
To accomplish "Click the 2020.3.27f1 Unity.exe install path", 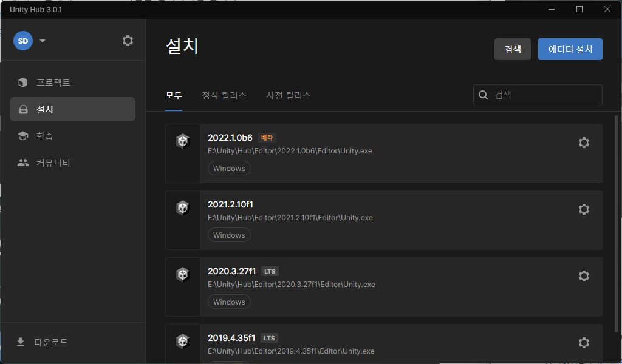I will coord(292,285).
